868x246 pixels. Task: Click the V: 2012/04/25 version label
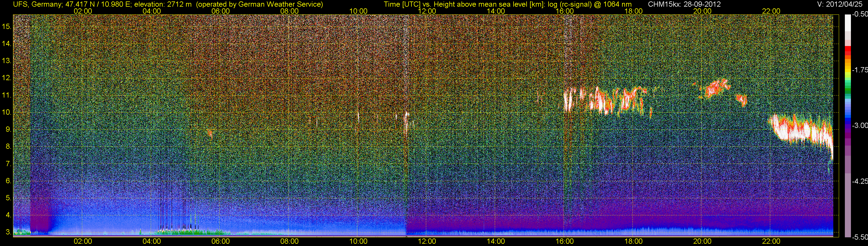tap(846, 4)
